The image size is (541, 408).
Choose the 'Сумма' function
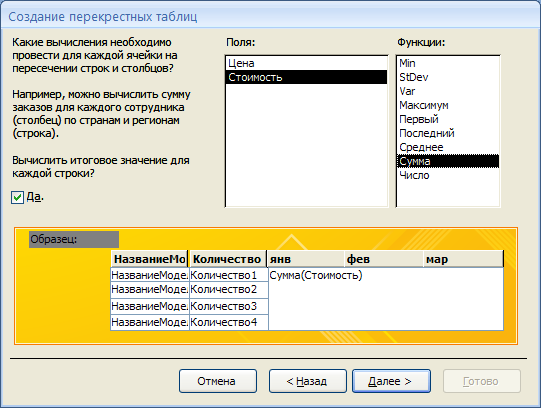pos(448,161)
